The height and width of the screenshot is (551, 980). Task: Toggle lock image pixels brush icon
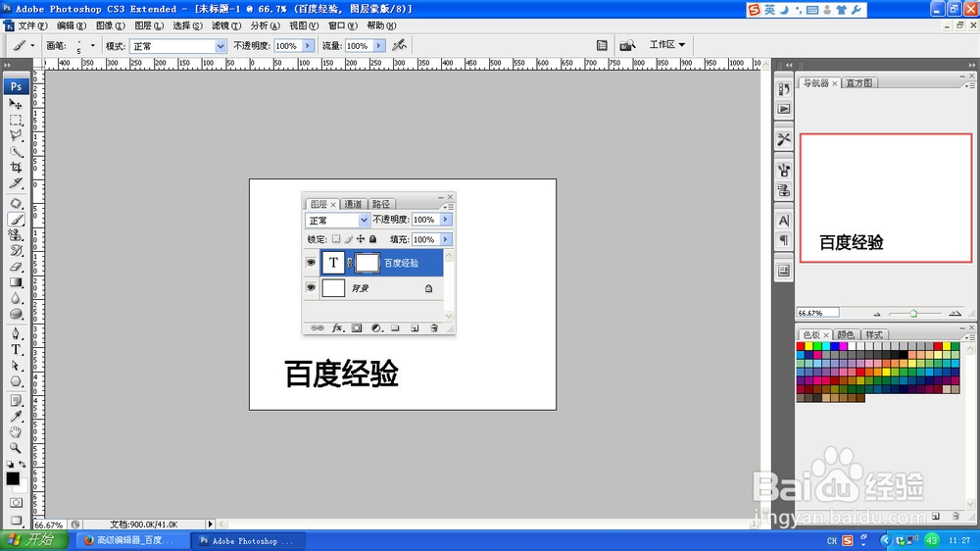(349, 239)
